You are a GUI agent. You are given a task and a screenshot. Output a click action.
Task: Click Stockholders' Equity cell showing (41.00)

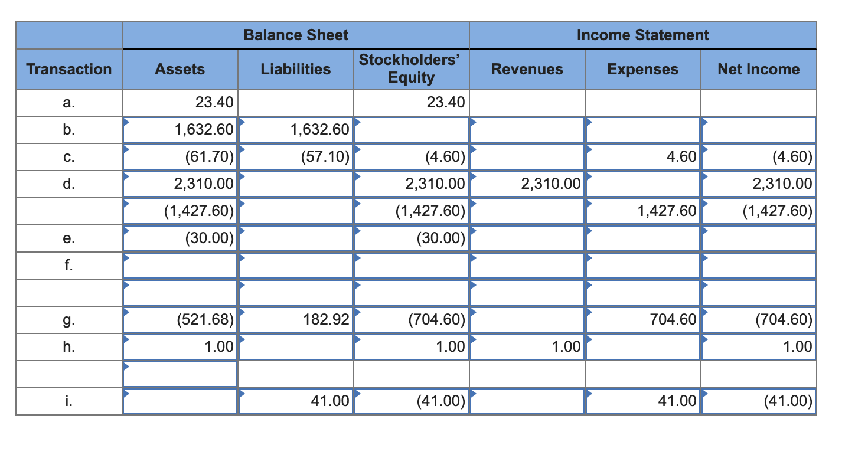pos(411,401)
